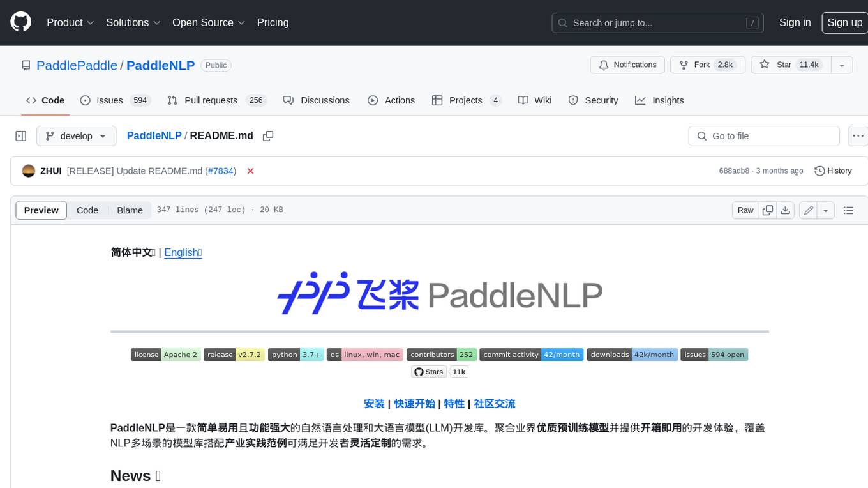Screen dimensions: 868x488
Task: Copy raw file contents
Action: tap(768, 210)
